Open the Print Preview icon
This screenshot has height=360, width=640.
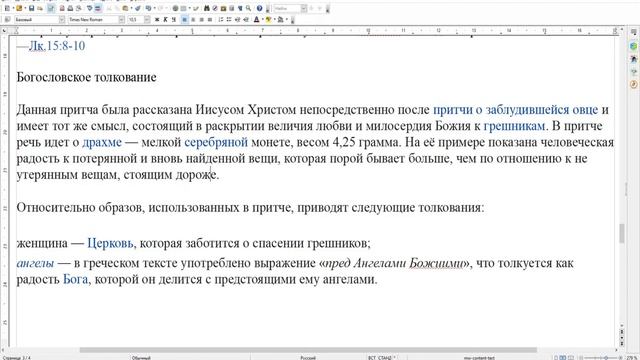[79, 8]
